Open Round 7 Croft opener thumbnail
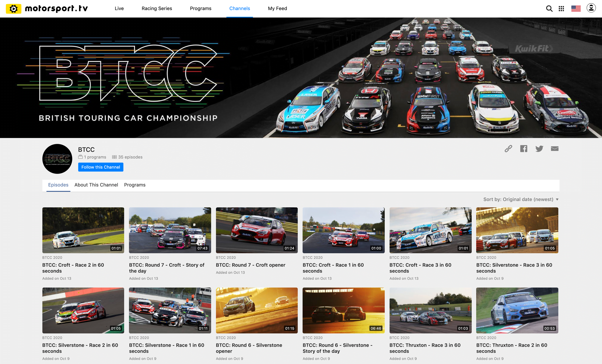602x364 pixels. click(x=257, y=230)
